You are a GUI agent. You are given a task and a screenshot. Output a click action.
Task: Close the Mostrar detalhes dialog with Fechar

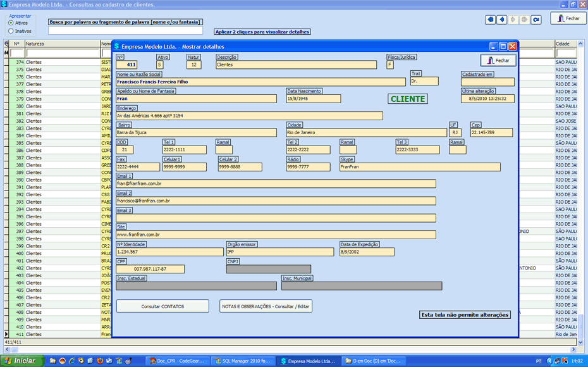(x=498, y=60)
